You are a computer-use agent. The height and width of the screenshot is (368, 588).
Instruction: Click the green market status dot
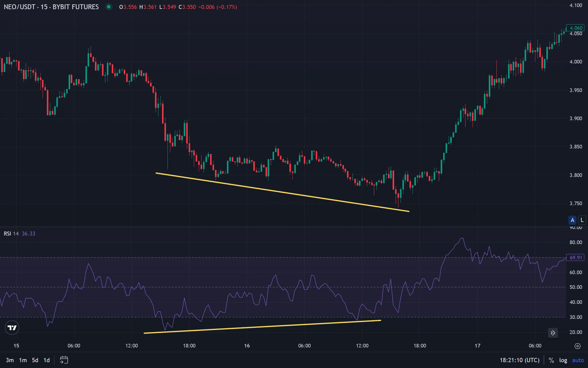click(x=109, y=7)
